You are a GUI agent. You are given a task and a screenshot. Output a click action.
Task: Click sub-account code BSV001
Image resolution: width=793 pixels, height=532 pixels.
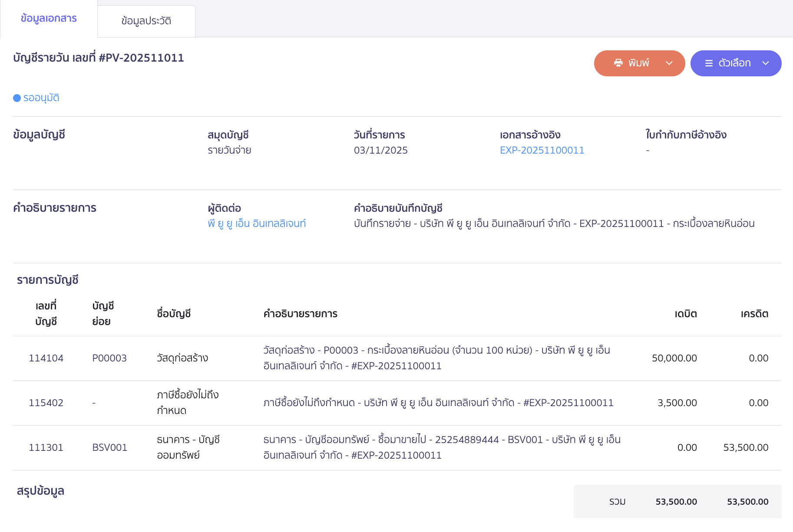tap(110, 447)
